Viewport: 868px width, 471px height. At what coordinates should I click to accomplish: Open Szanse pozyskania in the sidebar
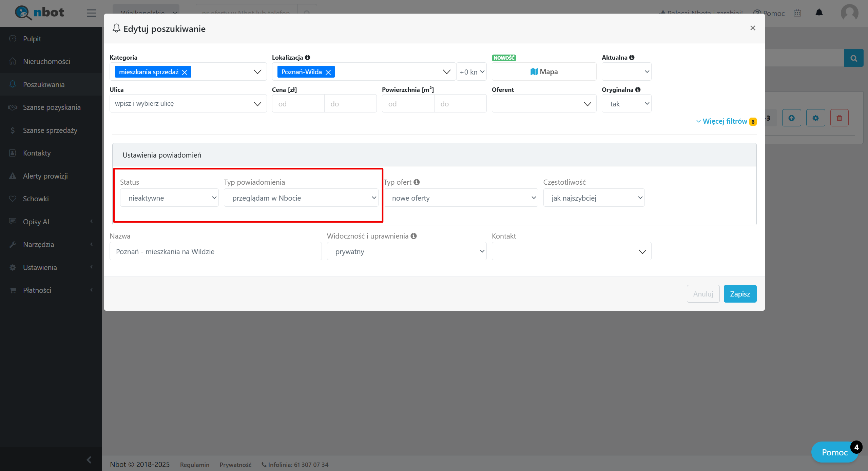click(x=52, y=107)
